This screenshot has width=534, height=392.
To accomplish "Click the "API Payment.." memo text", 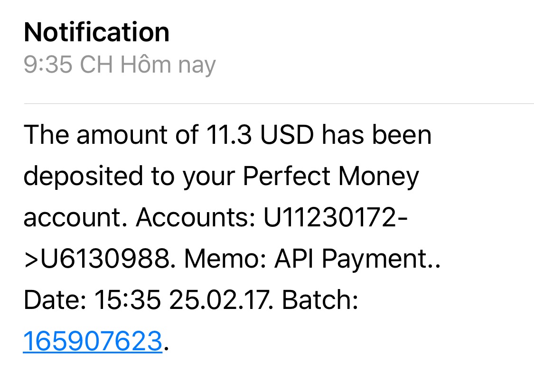I will [x=357, y=259].
